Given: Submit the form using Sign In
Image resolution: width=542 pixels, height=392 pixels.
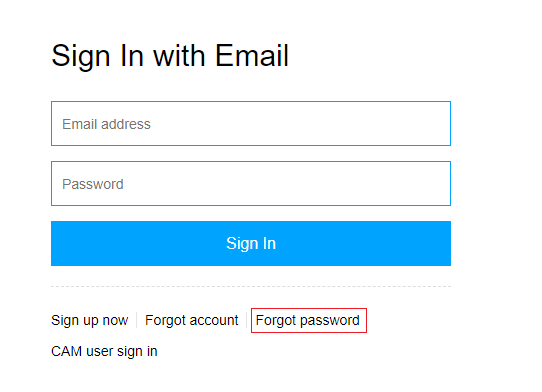Looking at the screenshot, I should (251, 243).
